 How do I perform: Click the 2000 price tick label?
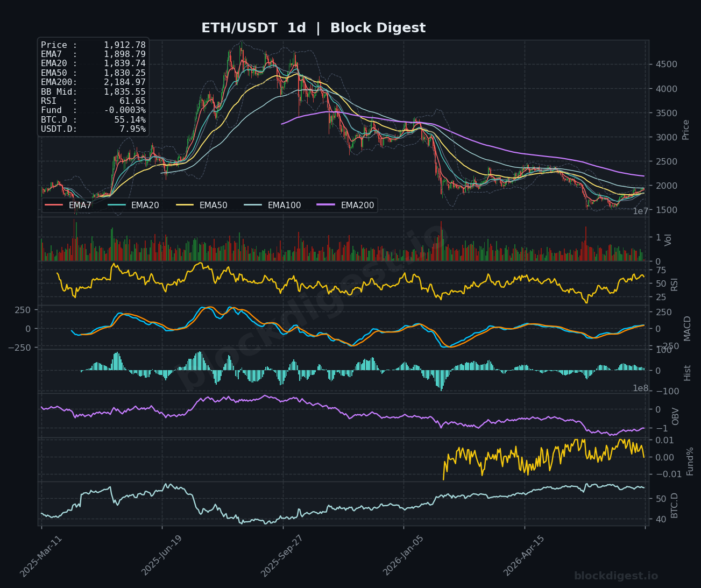click(x=665, y=186)
